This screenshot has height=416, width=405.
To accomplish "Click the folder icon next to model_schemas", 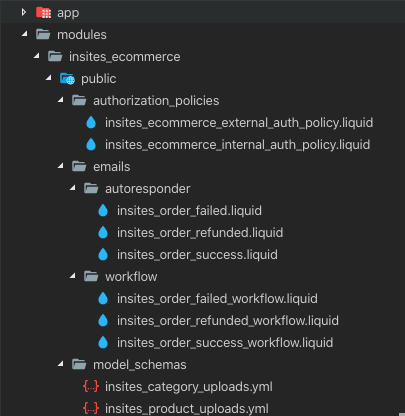I will tap(79, 364).
